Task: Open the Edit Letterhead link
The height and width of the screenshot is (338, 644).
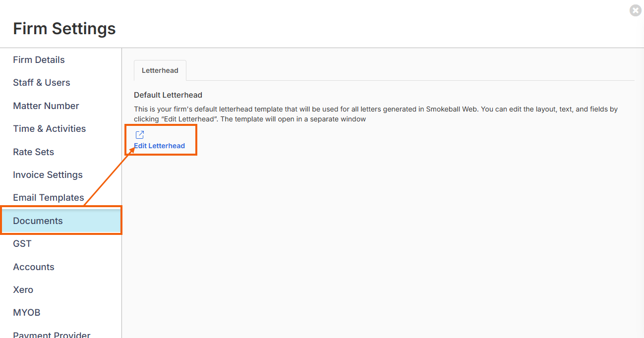Action: tap(159, 146)
